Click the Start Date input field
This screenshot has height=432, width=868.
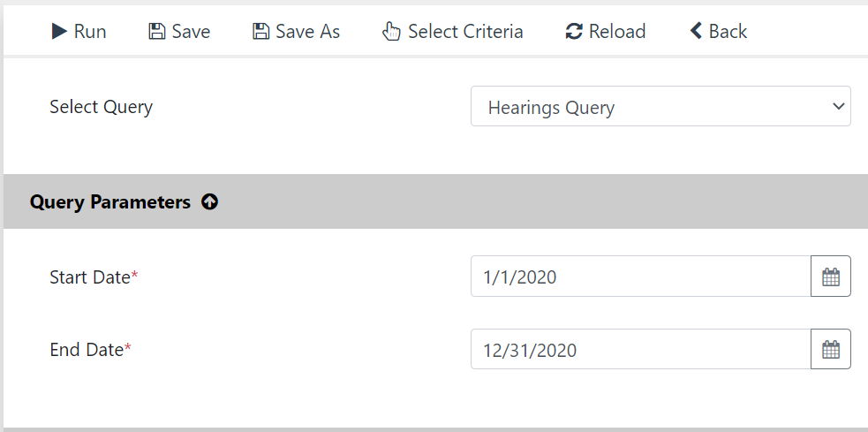(641, 276)
